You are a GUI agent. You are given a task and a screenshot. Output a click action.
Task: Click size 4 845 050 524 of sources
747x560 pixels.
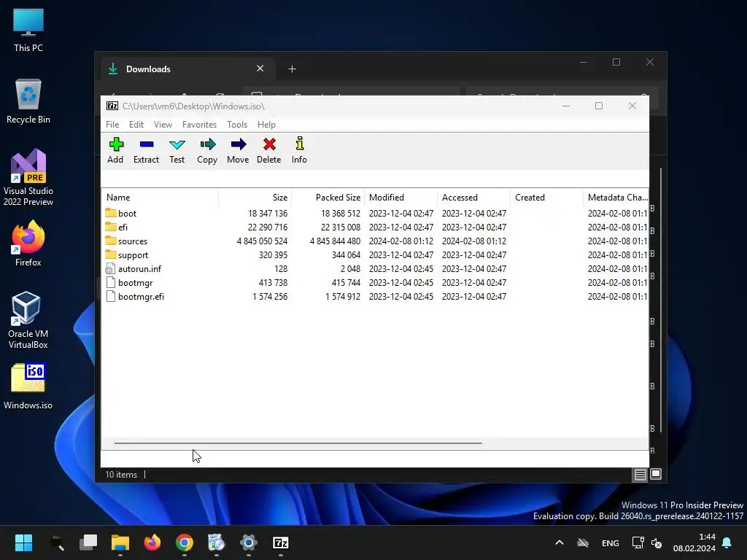coord(262,241)
